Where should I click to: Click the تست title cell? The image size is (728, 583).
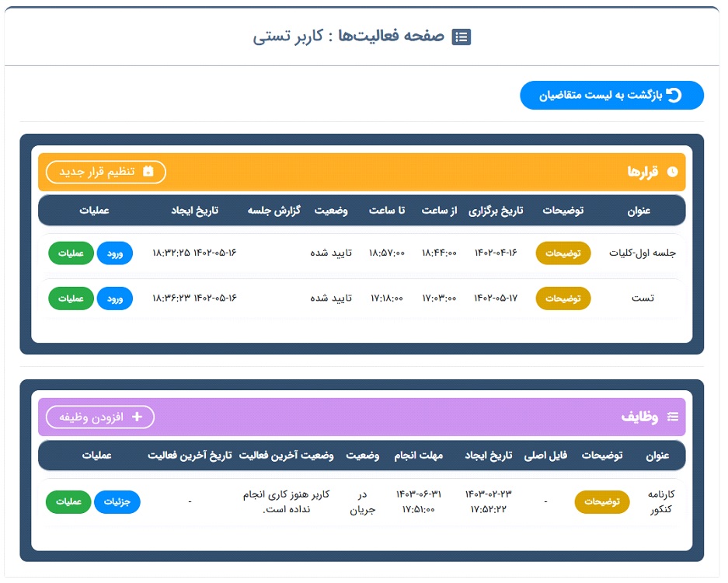pos(643,298)
